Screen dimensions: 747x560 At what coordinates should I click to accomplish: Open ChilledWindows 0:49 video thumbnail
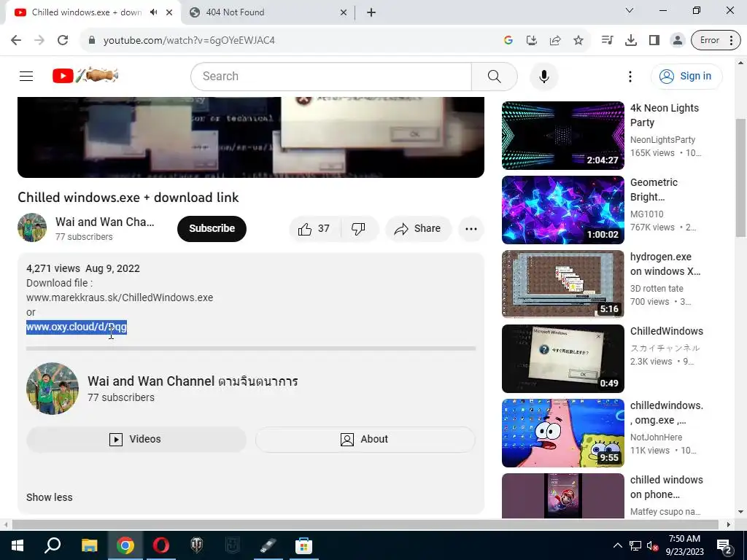point(562,359)
